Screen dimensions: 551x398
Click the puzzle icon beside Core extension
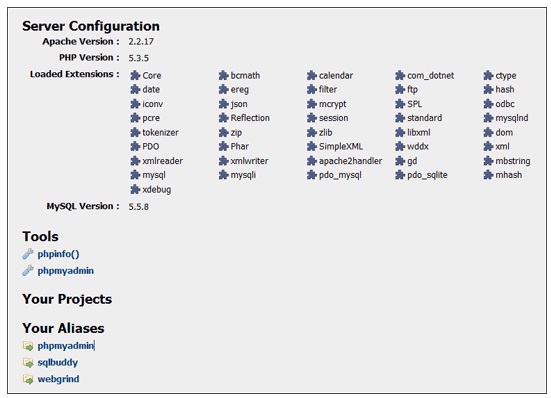coord(135,75)
